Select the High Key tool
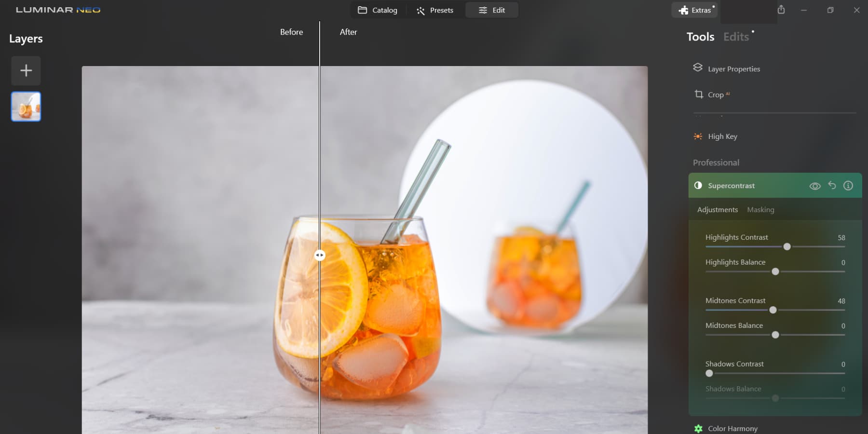Image resolution: width=868 pixels, height=434 pixels. coord(722,136)
